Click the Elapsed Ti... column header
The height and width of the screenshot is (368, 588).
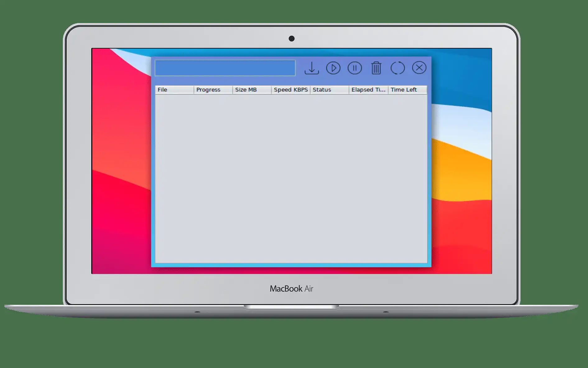click(368, 90)
